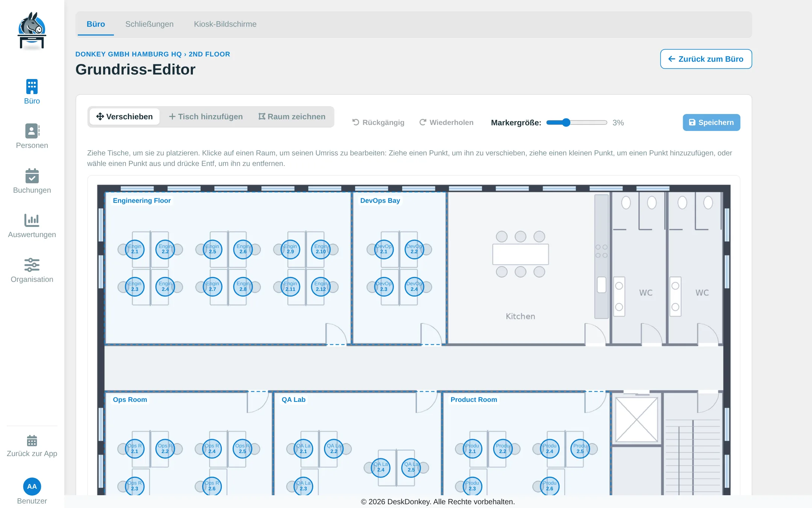Image resolution: width=812 pixels, height=508 pixels.
Task: Select desk marker QA La 2.5
Action: coord(411,467)
